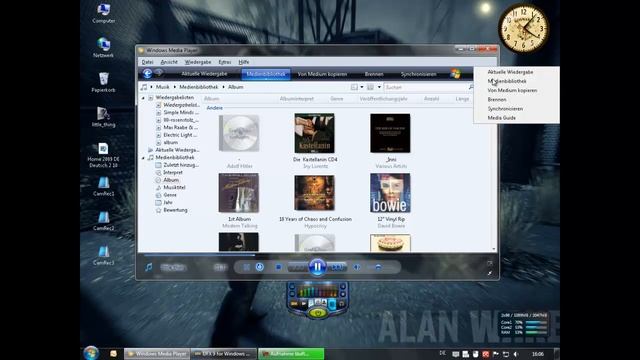Viewport: 640px width, 360px height.
Task: Sort by the Albuminterpret column header
Action: [x=297, y=99]
